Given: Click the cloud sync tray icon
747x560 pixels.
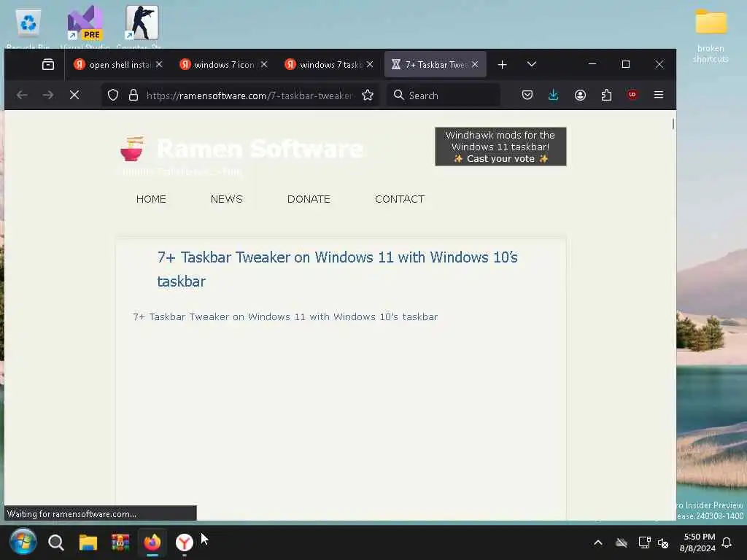Looking at the screenshot, I should pos(622,542).
